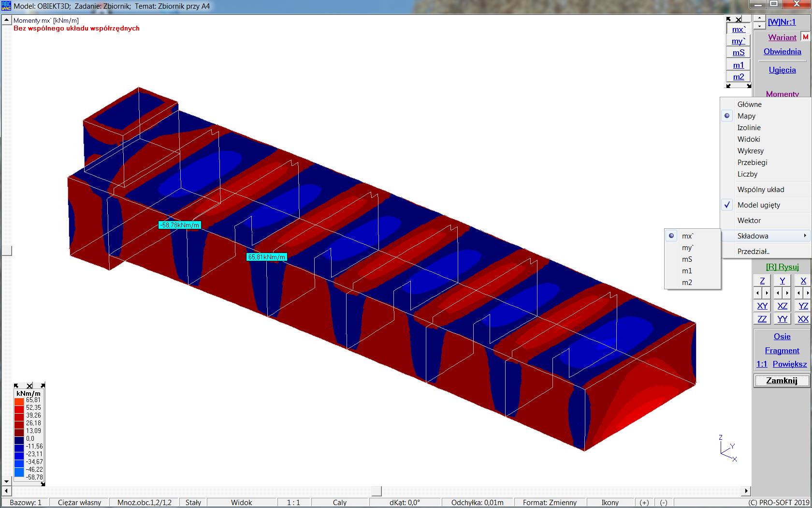Click the orange 65,81 color swatch in legend
This screenshot has height=508, width=812.
click(19, 400)
